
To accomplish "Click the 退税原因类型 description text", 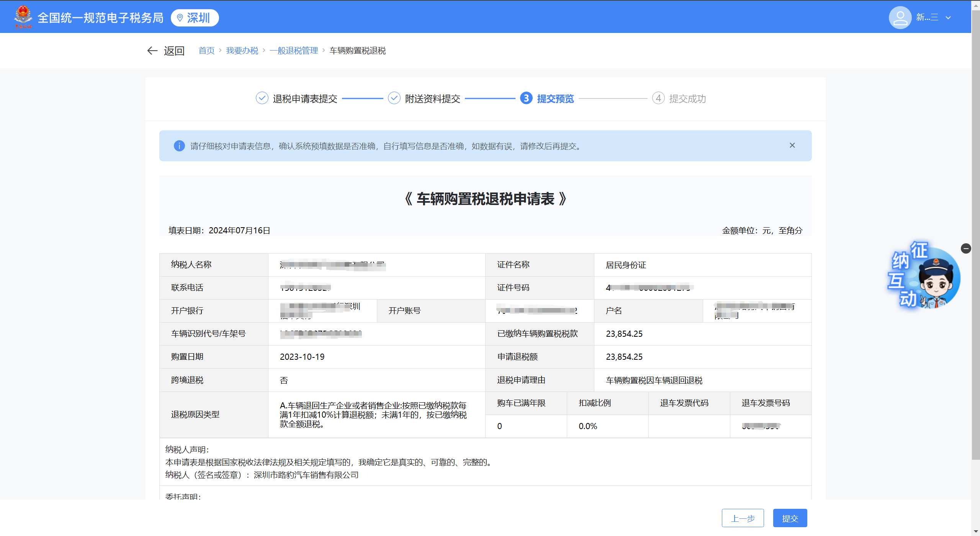I will pos(373,415).
